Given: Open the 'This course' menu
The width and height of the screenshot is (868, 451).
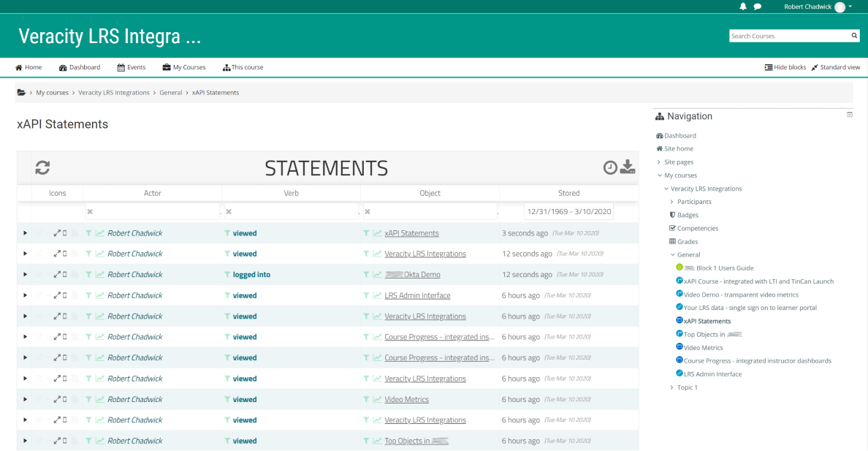Looking at the screenshot, I should tap(243, 67).
